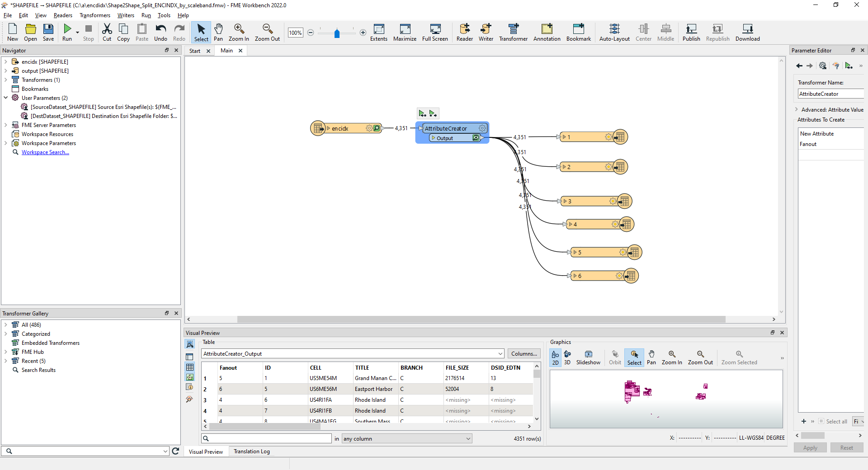Expand the encidx [SHAPEFILE] tree node

pyautogui.click(x=5, y=61)
